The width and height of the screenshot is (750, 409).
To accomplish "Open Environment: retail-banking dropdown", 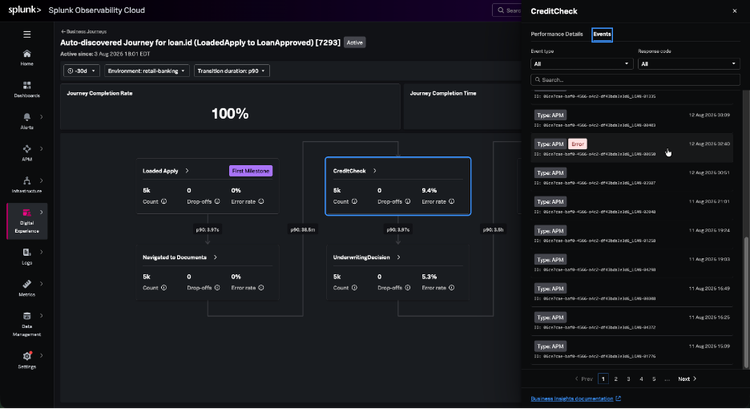I will (x=146, y=71).
